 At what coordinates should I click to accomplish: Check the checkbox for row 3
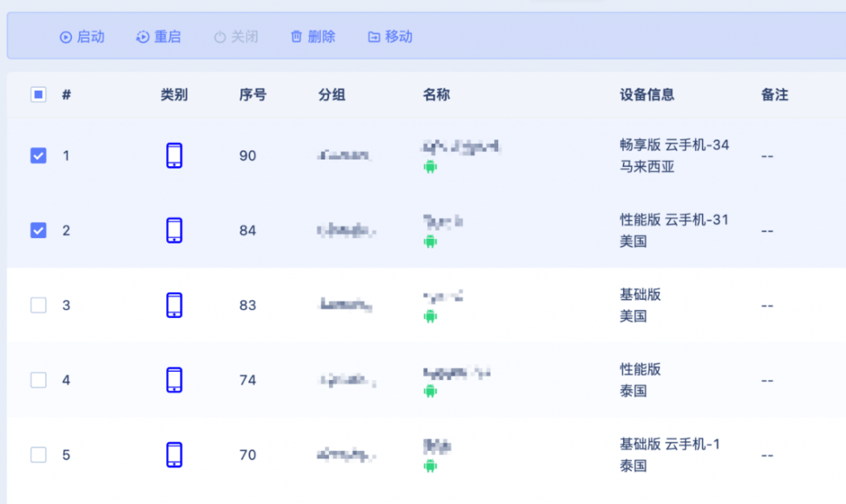click(39, 305)
